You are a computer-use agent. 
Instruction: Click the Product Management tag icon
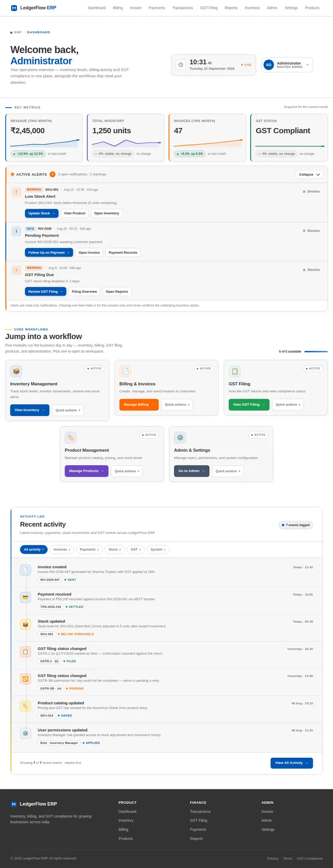pyautogui.click(x=71, y=438)
